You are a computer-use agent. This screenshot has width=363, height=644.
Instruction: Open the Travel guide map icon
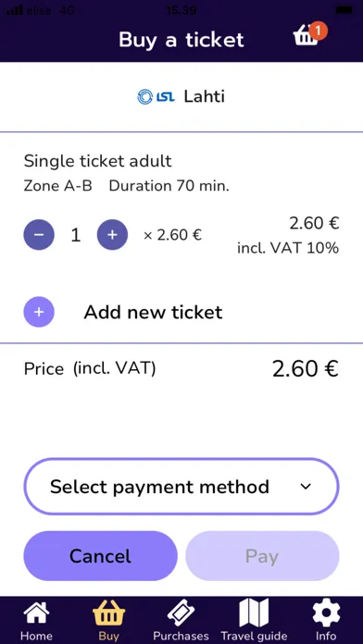tap(254, 613)
